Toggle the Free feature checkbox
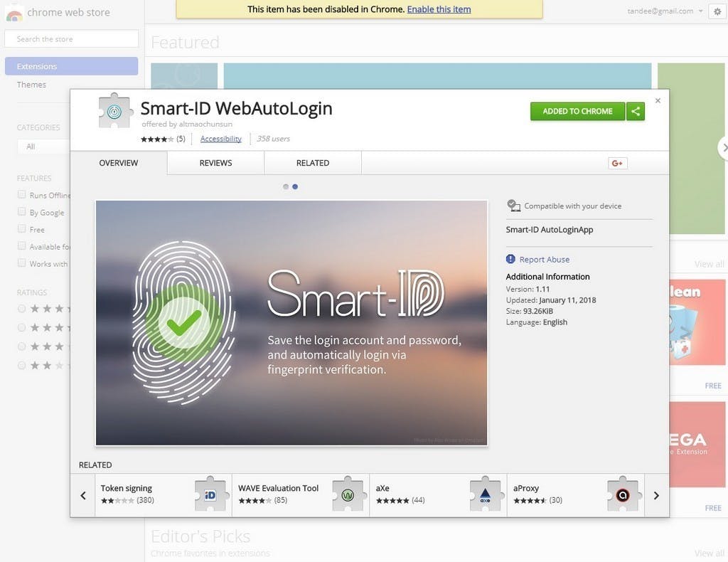This screenshot has width=728, height=562. (22, 229)
